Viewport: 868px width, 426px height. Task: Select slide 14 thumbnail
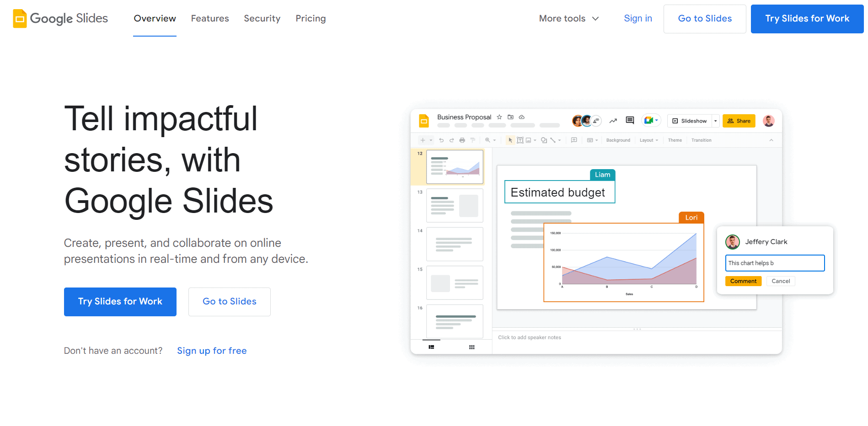(x=455, y=244)
